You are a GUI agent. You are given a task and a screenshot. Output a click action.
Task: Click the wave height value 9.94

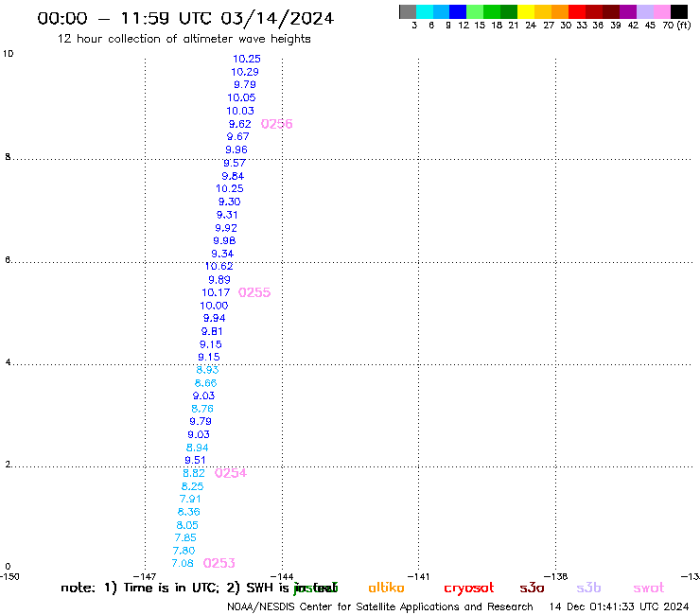(x=215, y=319)
